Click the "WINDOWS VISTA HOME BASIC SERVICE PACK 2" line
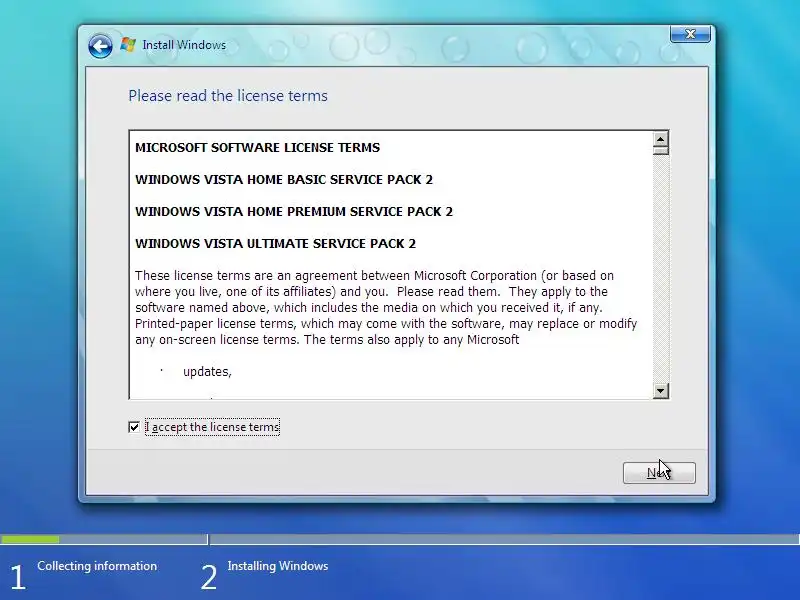 284,180
